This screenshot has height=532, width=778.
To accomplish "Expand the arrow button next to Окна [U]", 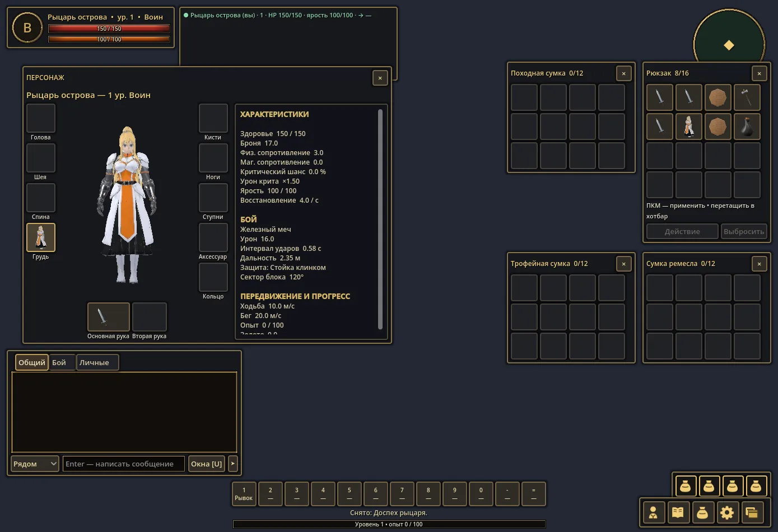I will 233,464.
